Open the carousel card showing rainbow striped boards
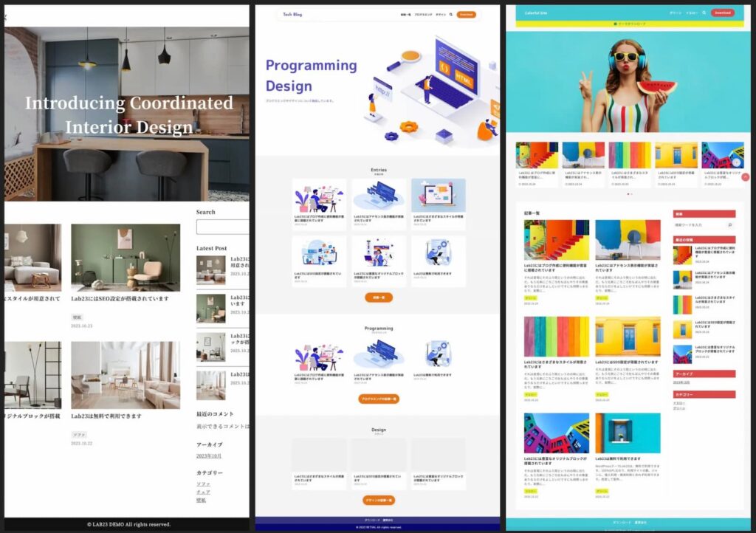This screenshot has width=756, height=533. point(630,165)
